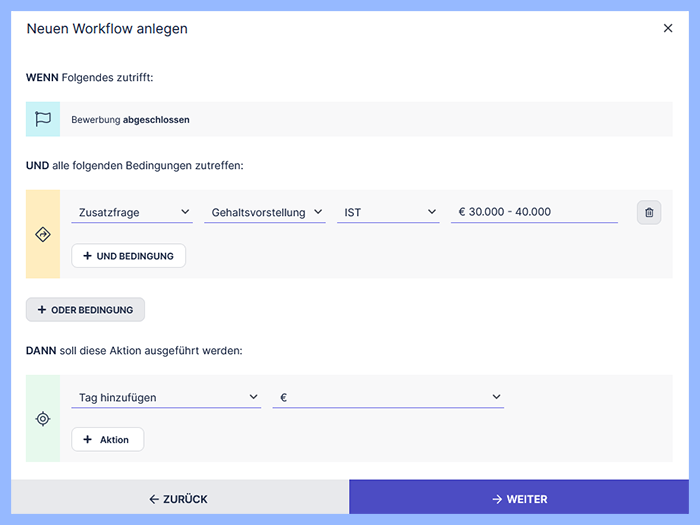This screenshot has height=525, width=700.
Task: Click the right arrow beside WEITER
Action: click(x=497, y=499)
